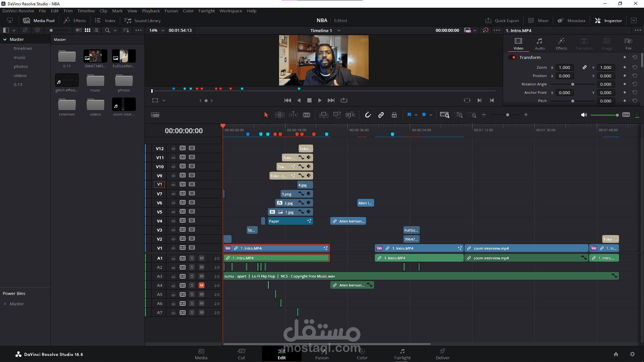Click Zoom X value field
This screenshot has width=644, height=362.
(565, 67)
